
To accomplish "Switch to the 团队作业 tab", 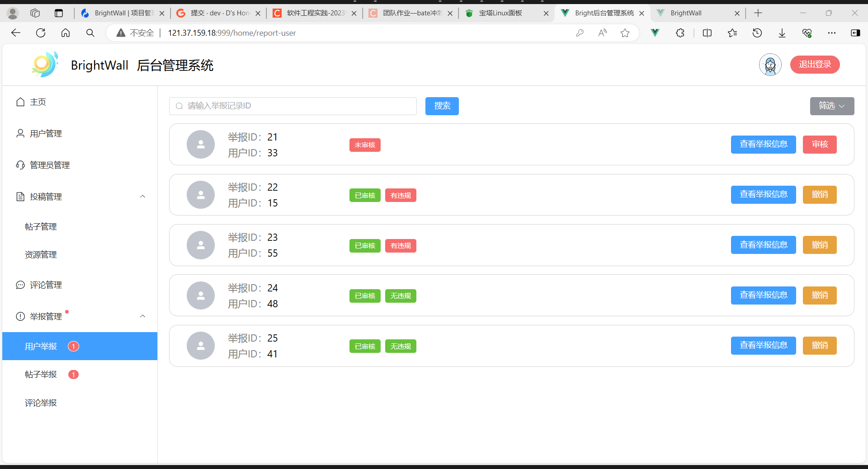I will (410, 13).
